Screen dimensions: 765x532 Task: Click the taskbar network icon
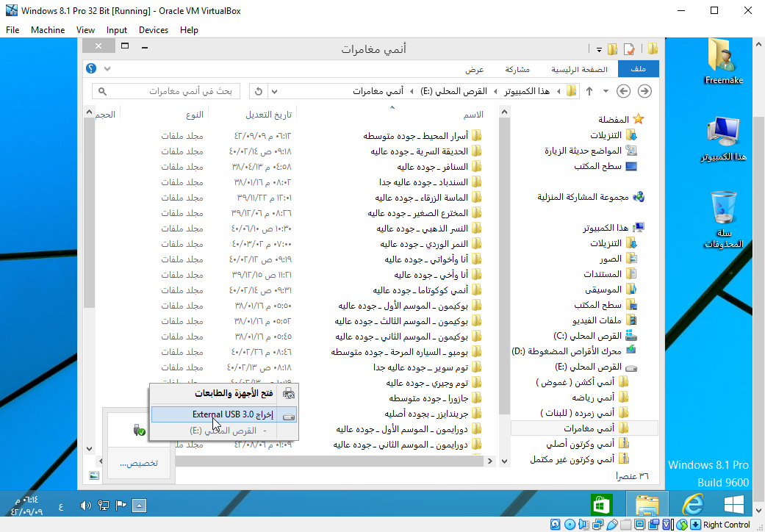coord(104,506)
